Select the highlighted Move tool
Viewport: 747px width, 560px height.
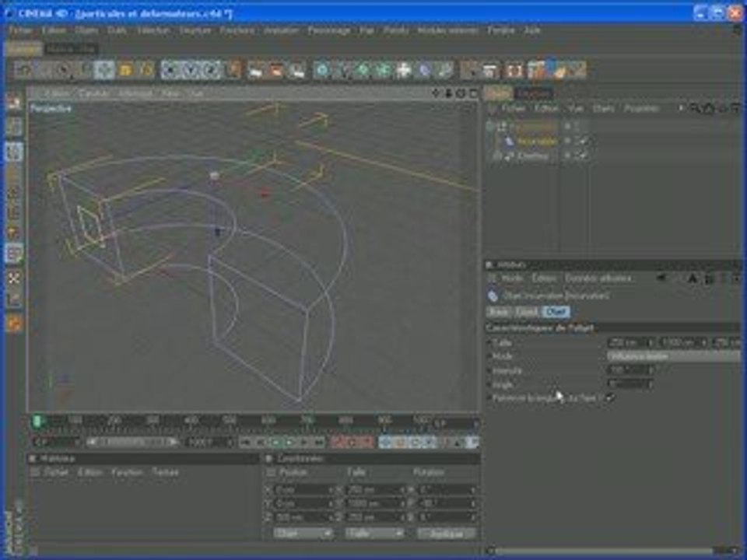coord(104,70)
